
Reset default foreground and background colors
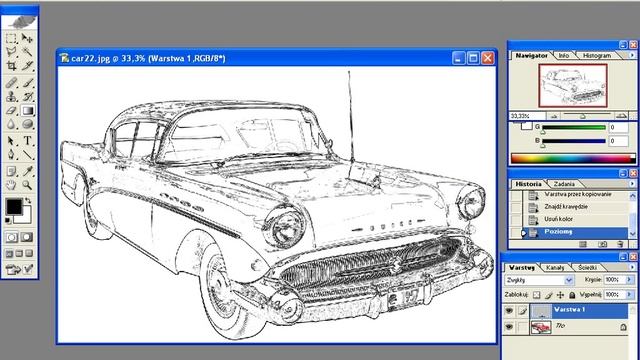8,221
